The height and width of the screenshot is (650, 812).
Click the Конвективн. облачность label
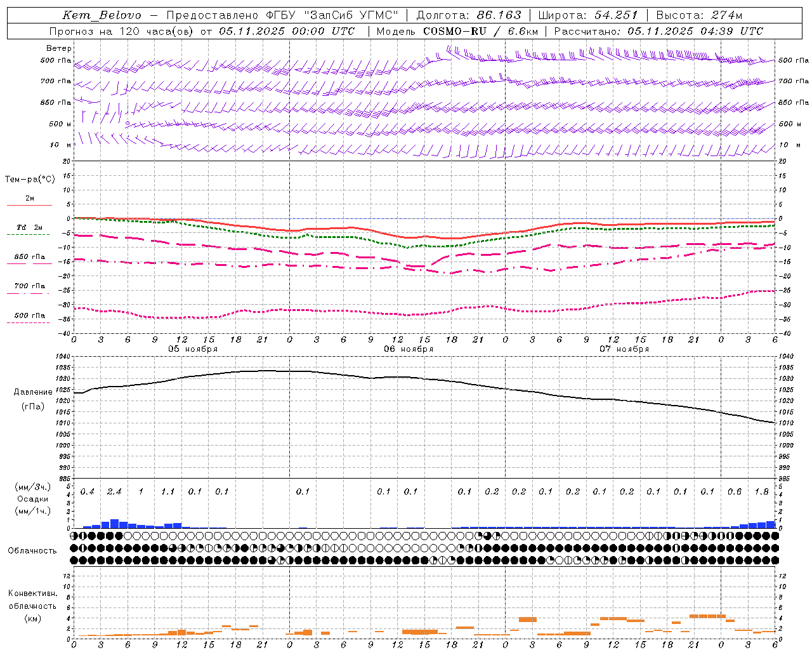click(x=32, y=600)
